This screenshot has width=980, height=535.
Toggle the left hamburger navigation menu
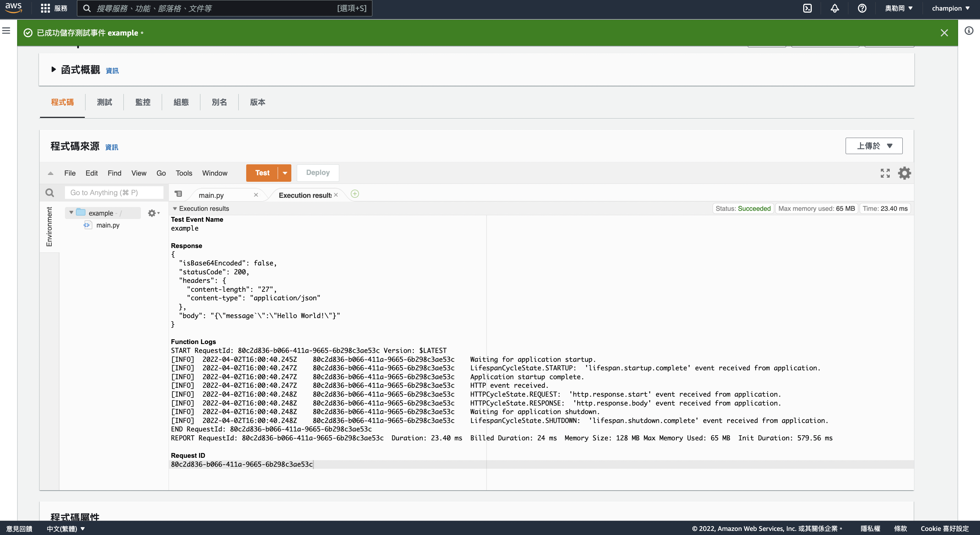pyautogui.click(x=6, y=31)
